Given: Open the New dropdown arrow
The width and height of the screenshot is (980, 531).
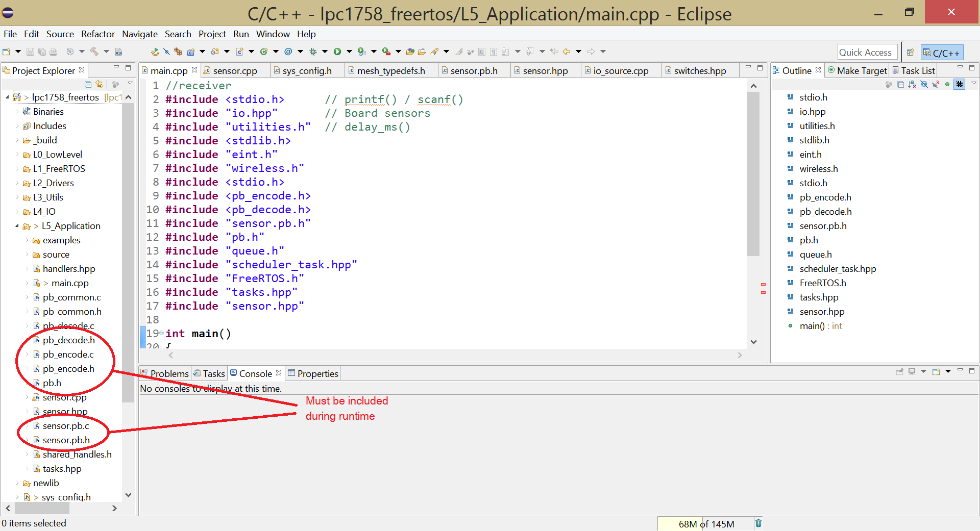Looking at the screenshot, I should coord(18,52).
